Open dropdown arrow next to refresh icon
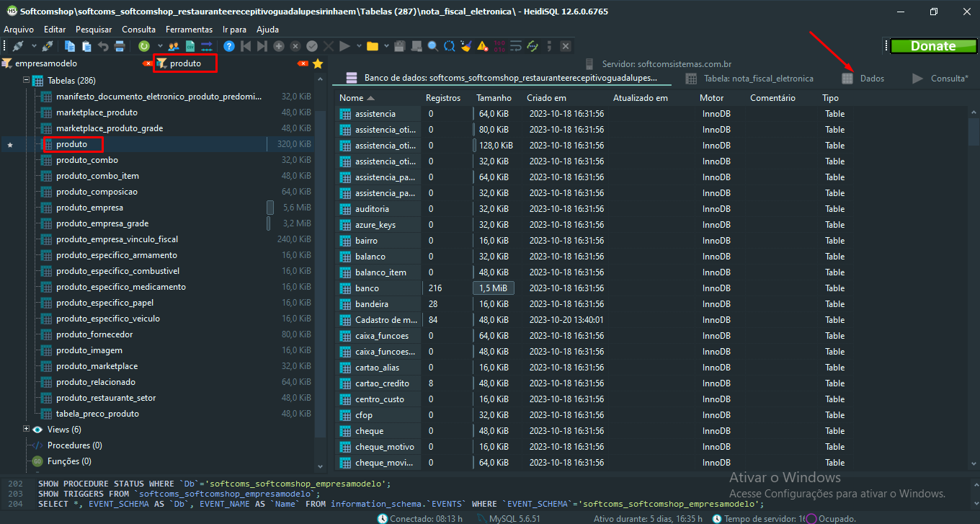 point(159,46)
